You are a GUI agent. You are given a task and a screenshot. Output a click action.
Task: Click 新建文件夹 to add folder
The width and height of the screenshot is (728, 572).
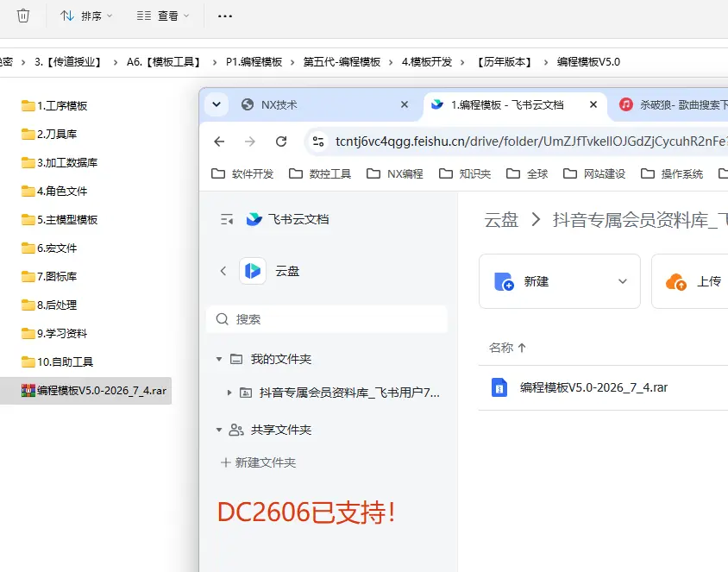tap(259, 462)
